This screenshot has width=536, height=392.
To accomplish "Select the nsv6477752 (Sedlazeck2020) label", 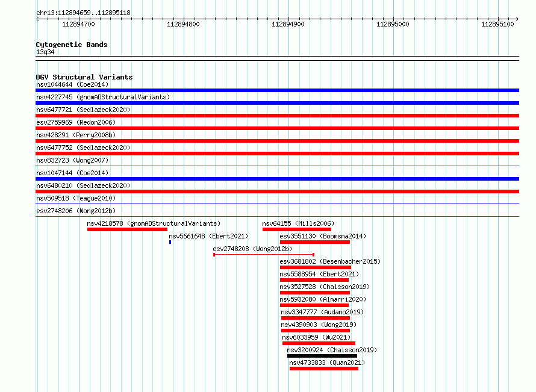I will (83, 148).
